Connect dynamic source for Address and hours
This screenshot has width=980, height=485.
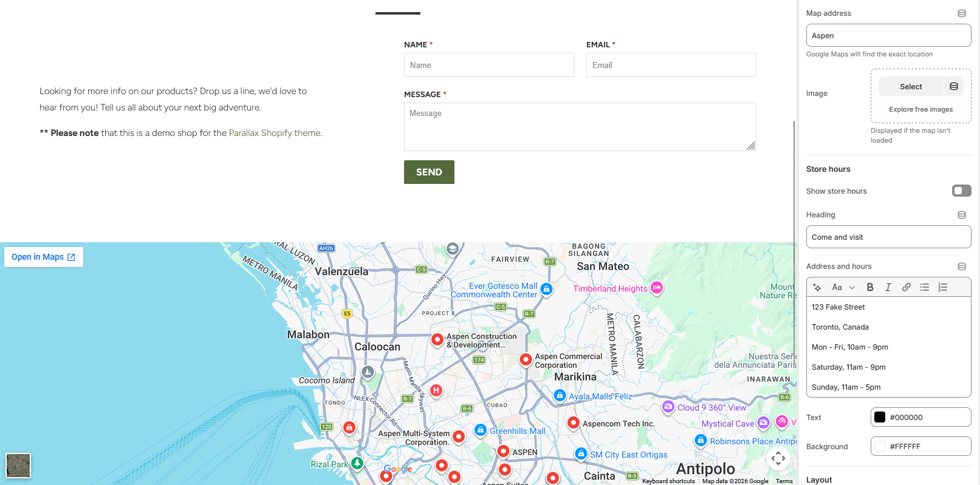coord(962,266)
